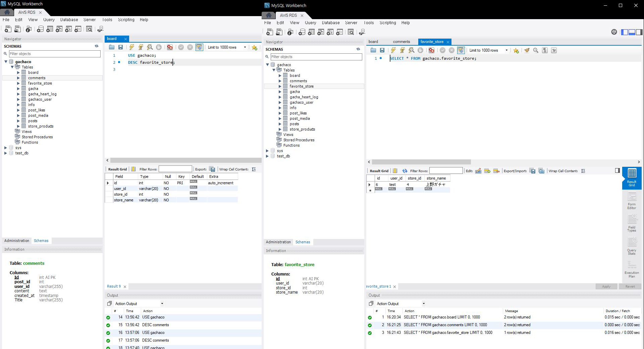Open the Scripting menu in left window
The height and width of the screenshot is (349, 644).
(126, 20)
